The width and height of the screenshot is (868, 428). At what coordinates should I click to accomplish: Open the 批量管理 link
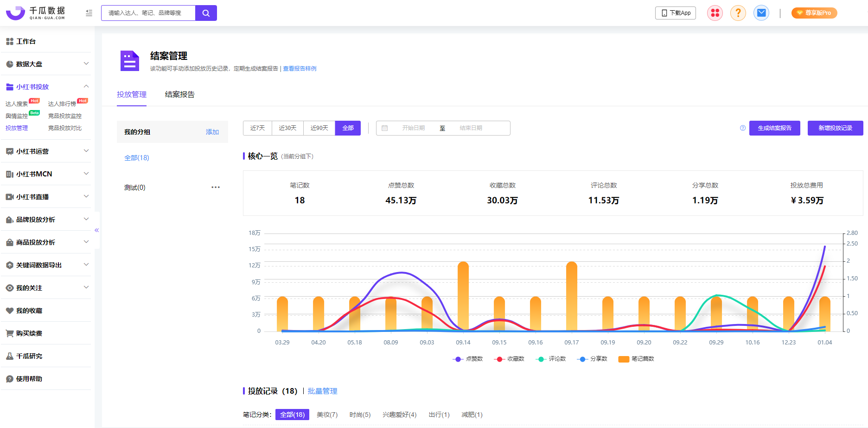coord(323,391)
